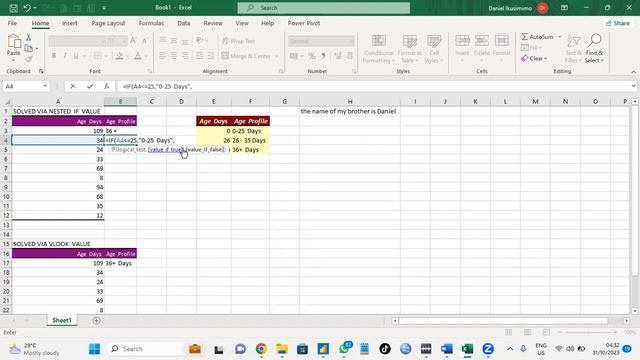The height and width of the screenshot is (360, 640).
Task: Click the Daniel account profile avatar
Action: tap(542, 8)
